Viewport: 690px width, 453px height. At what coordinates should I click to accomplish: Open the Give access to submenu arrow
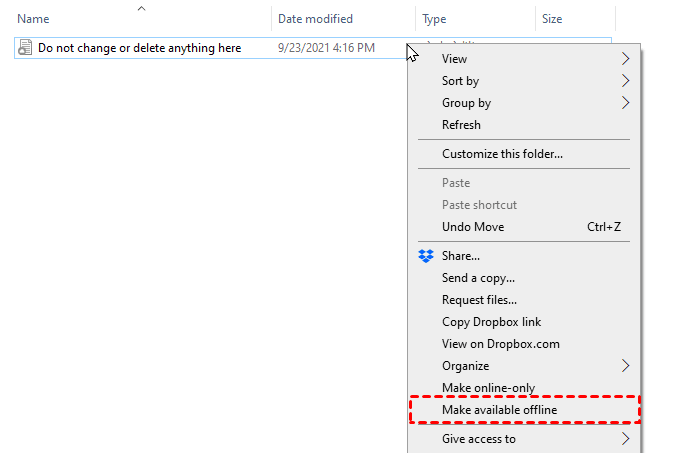tap(626, 439)
